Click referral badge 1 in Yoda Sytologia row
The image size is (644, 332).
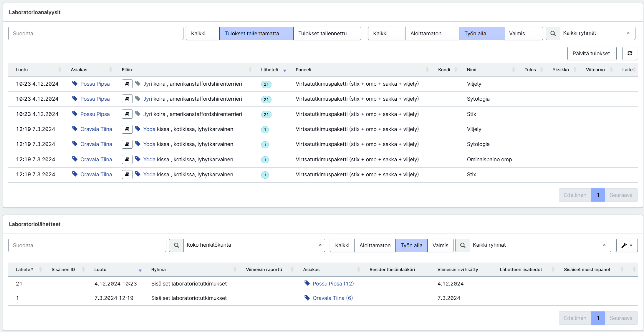pos(265,145)
